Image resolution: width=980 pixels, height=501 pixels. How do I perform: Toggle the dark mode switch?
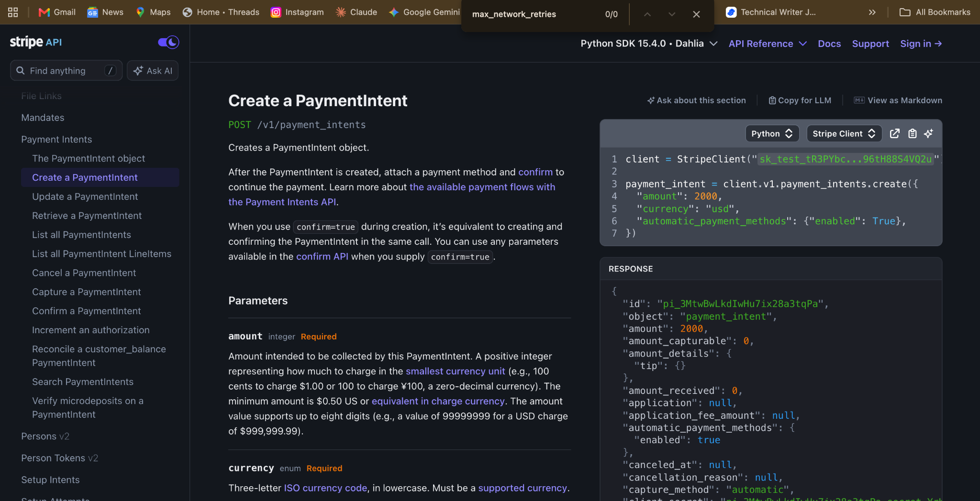point(168,42)
